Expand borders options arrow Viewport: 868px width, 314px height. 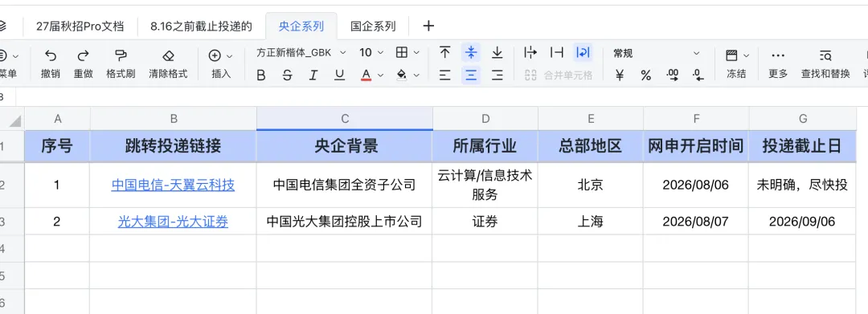coord(416,53)
